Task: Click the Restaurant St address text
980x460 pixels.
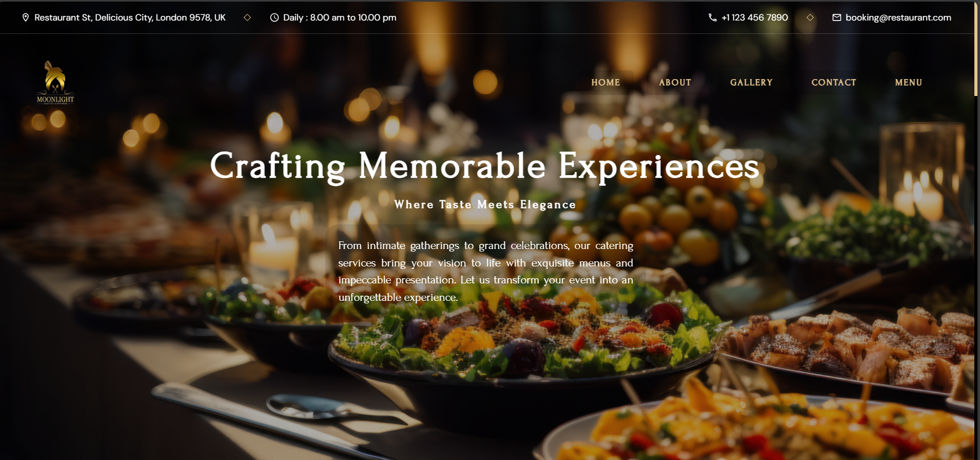Action: 130,17
